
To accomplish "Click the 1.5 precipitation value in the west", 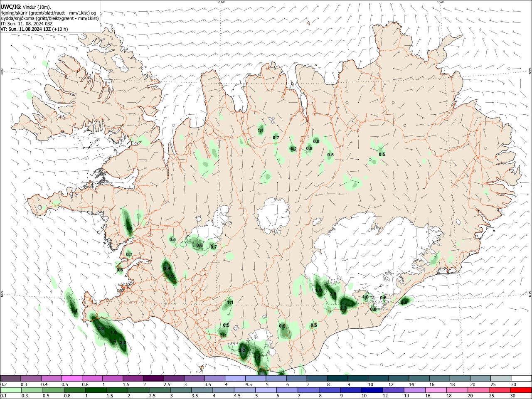I will coord(129,229).
